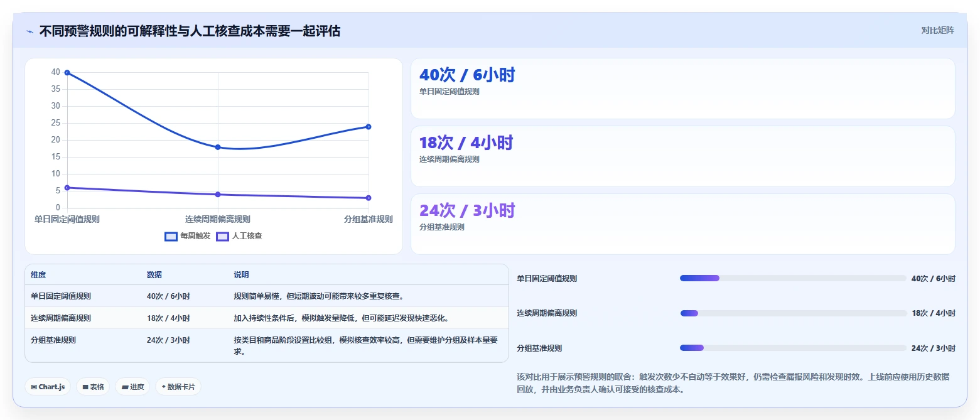Viewport: 980px width, 420px height.
Task: Click the 人工核查 point at 分组基准规则
Action: pos(369,198)
